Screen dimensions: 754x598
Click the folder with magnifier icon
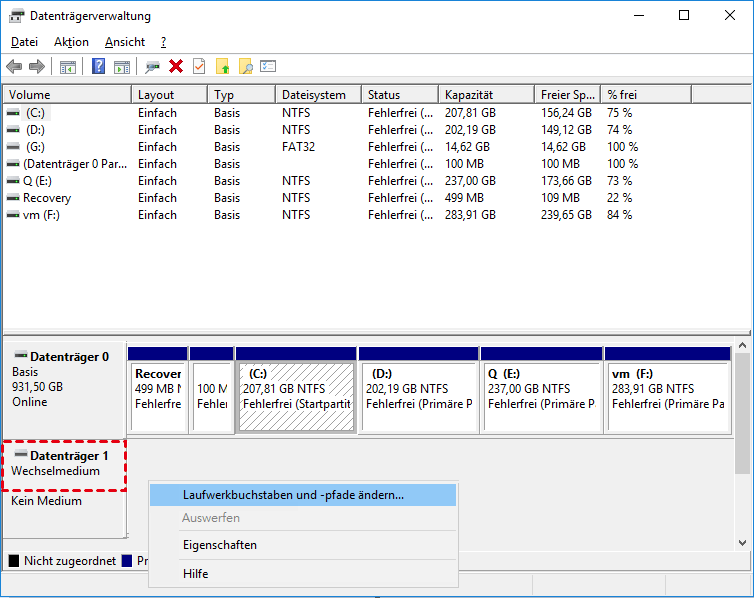[246, 66]
